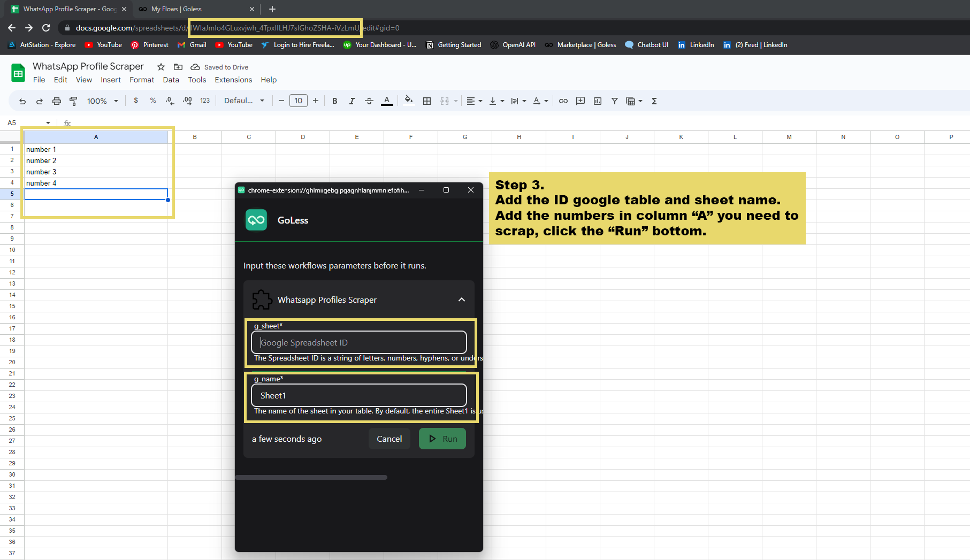The image size is (970, 560).
Task: Reload the page
Action: pyautogui.click(x=46, y=28)
